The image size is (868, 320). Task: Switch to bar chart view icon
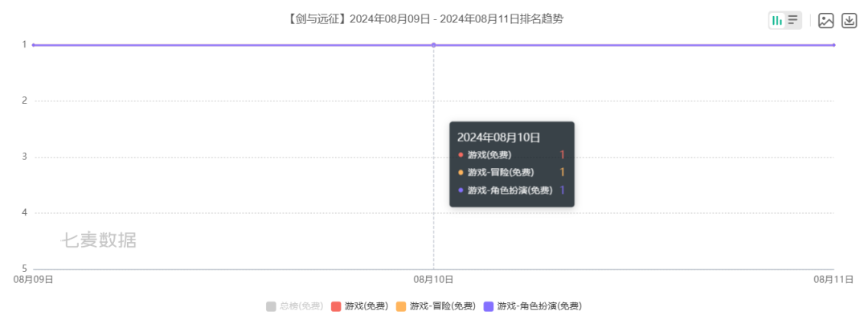(777, 20)
